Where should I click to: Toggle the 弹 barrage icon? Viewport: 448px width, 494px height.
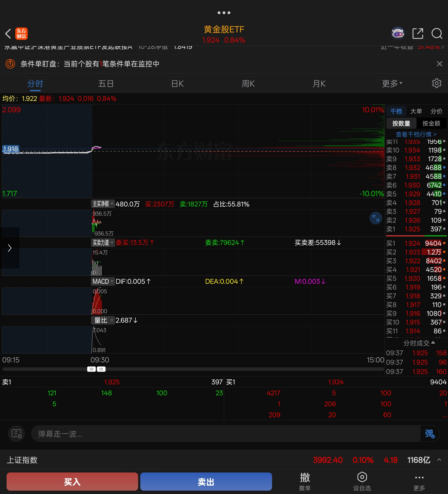pyautogui.click(x=430, y=433)
